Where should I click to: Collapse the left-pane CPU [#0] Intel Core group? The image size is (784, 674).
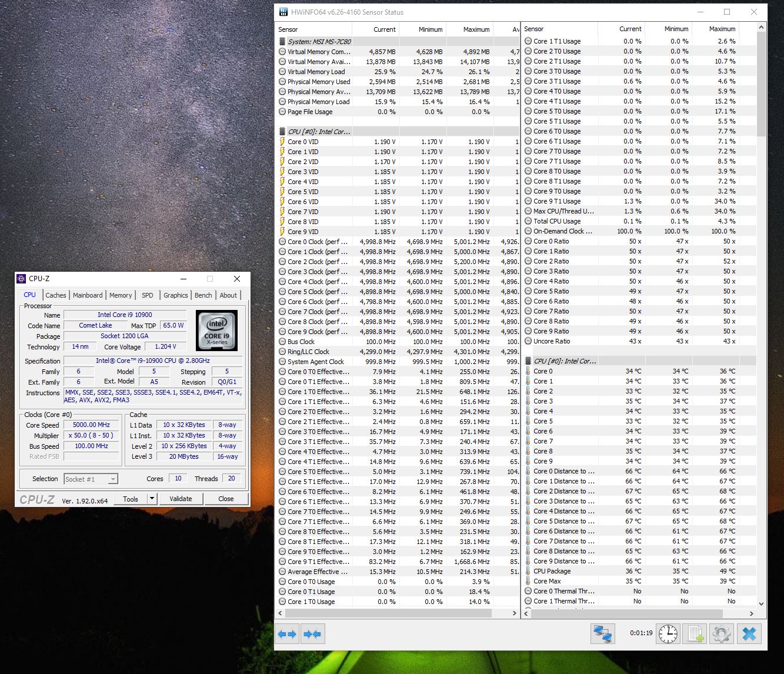tap(282, 132)
